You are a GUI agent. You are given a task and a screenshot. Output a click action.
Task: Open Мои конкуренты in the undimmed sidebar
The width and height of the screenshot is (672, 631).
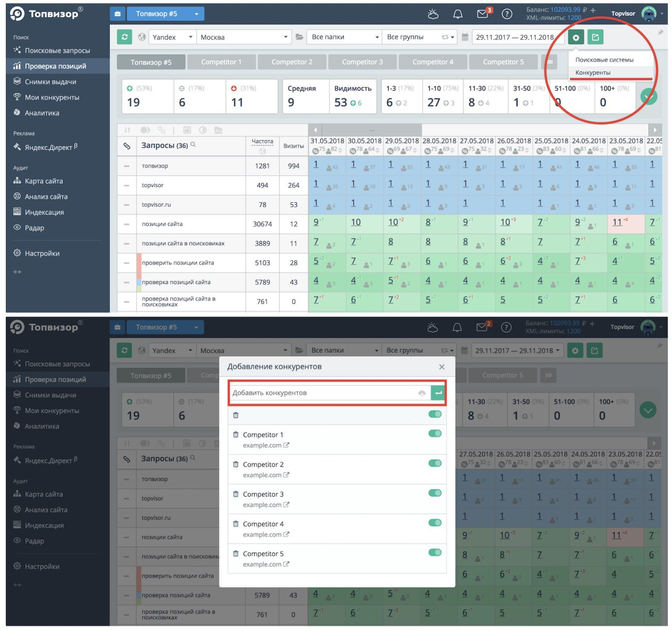(52, 97)
